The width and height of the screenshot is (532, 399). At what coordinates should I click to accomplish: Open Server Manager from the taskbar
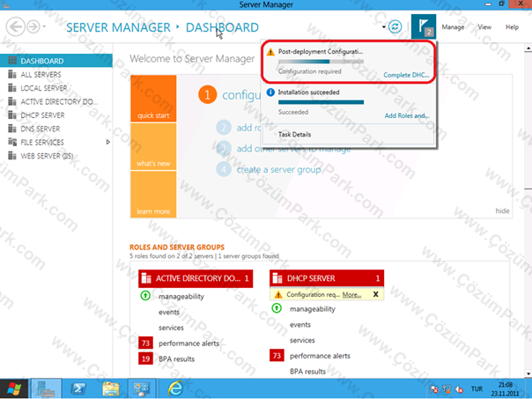pyautogui.click(x=46, y=388)
